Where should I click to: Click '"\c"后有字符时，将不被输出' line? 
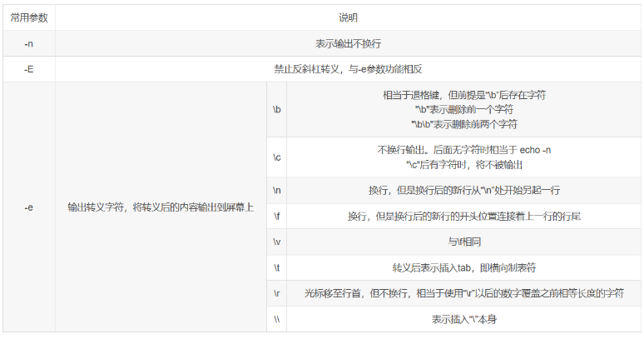[464, 165]
